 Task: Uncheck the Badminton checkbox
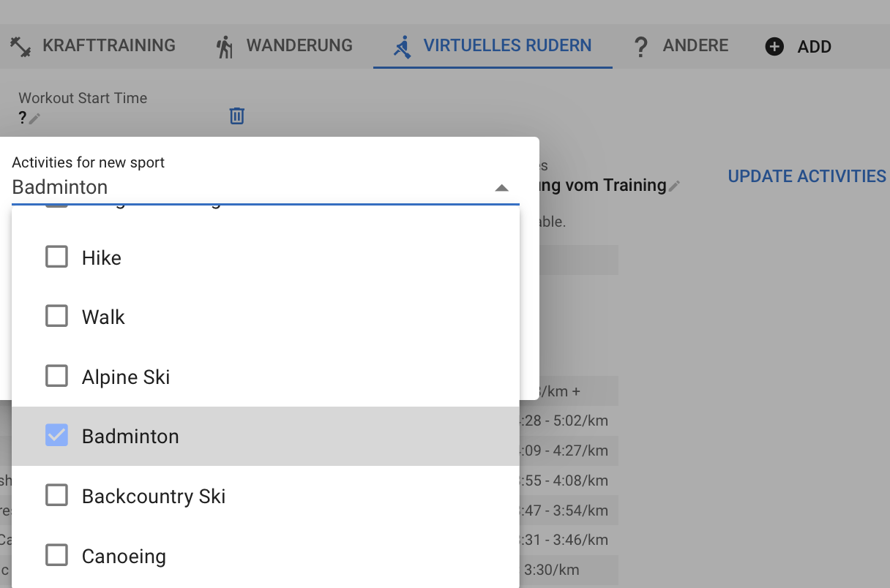(x=56, y=435)
